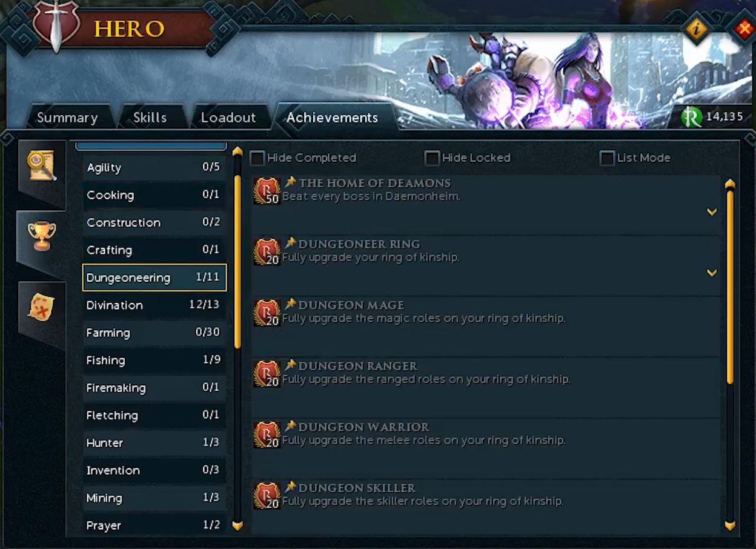Enable the Hide Completed checkbox
This screenshot has height=549, width=756.
click(x=257, y=158)
